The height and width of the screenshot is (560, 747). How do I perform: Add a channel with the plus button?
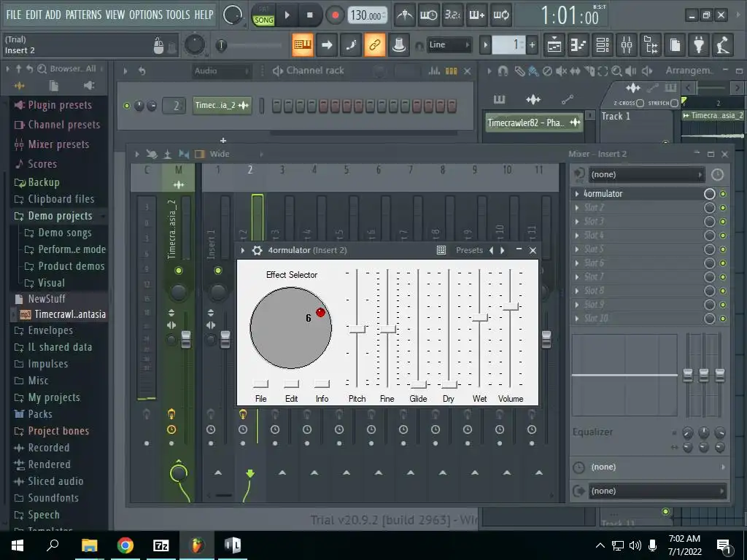223,141
